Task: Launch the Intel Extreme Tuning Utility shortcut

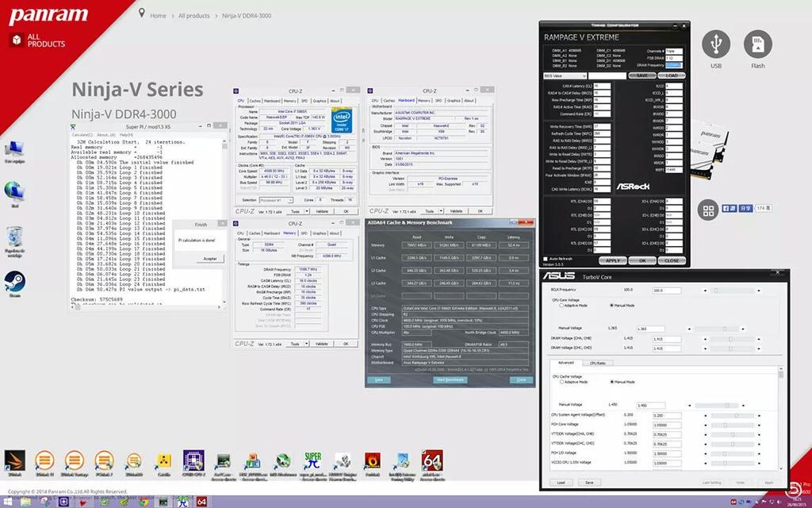Action: point(402,461)
